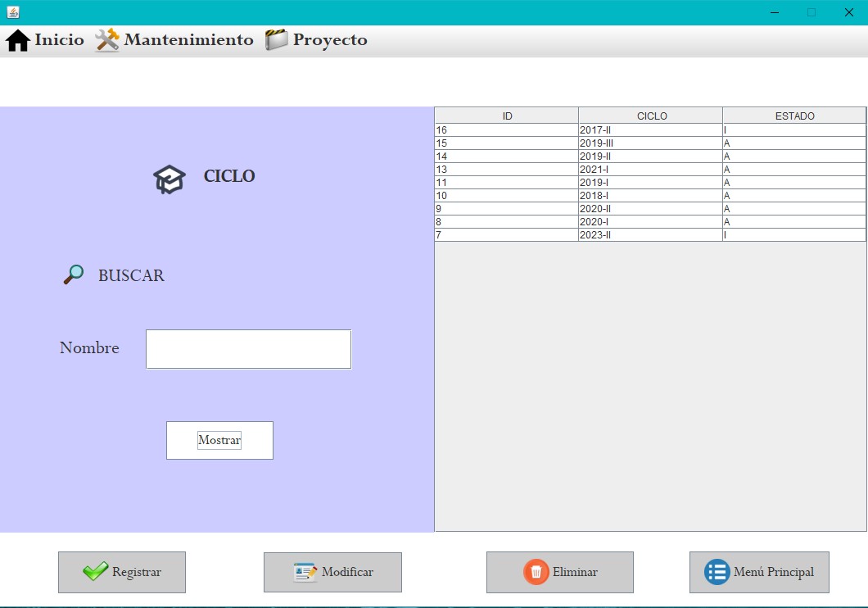Select the row with ID 15

650,143
